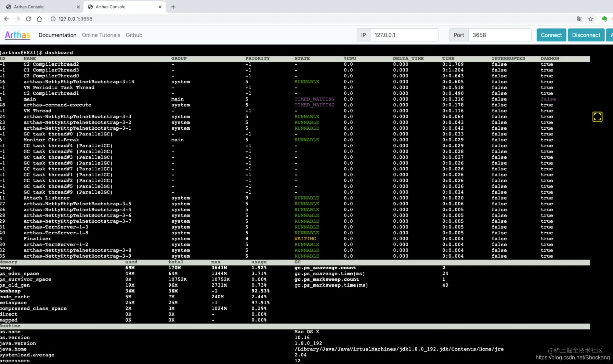Image resolution: width=613 pixels, height=364 pixels.
Task: Click the %CPU column header
Action: (x=350, y=58)
